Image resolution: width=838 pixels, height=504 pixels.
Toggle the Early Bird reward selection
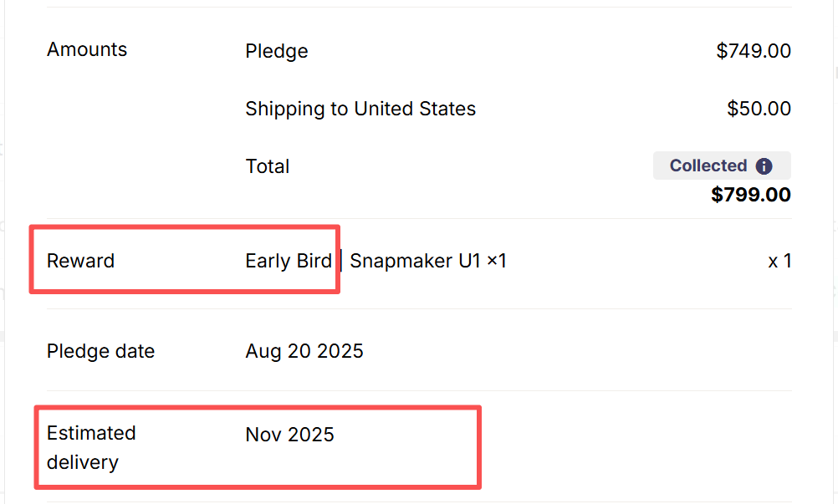coord(289,261)
